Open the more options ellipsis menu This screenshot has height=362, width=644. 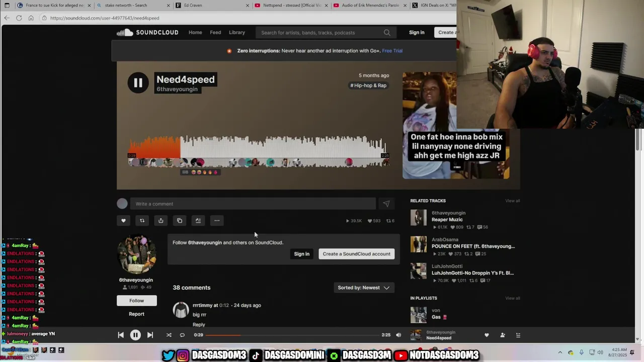coord(217,221)
